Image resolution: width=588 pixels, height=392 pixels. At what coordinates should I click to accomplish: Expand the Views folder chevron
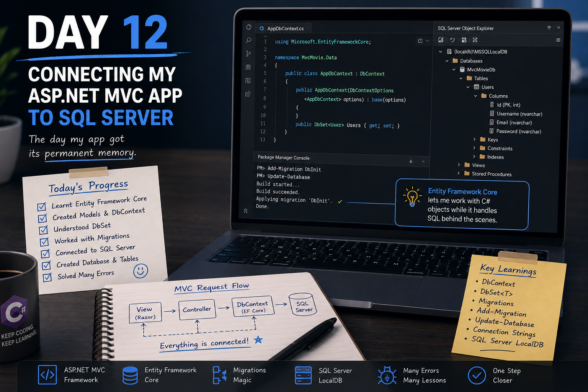(459, 165)
